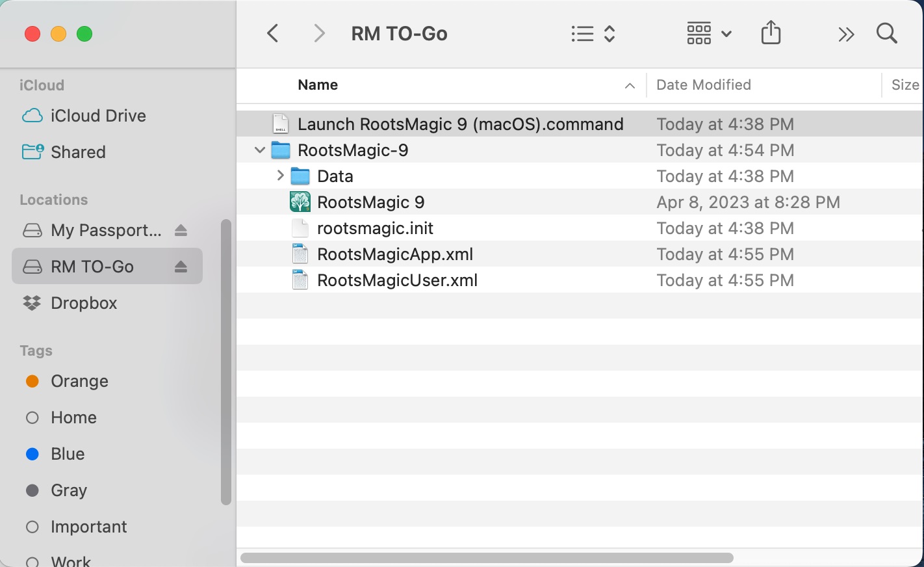Open the Share toolbar icon
The image size is (924, 567).
pos(771,33)
